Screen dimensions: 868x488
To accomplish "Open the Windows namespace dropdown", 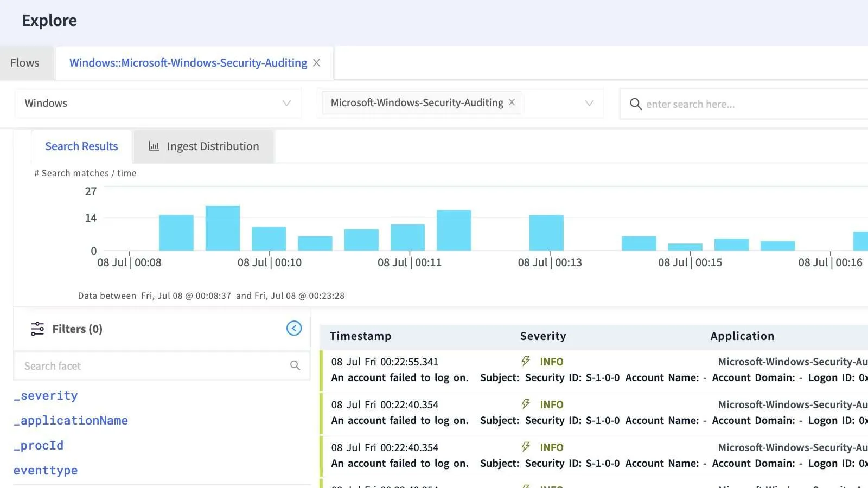I will [158, 103].
